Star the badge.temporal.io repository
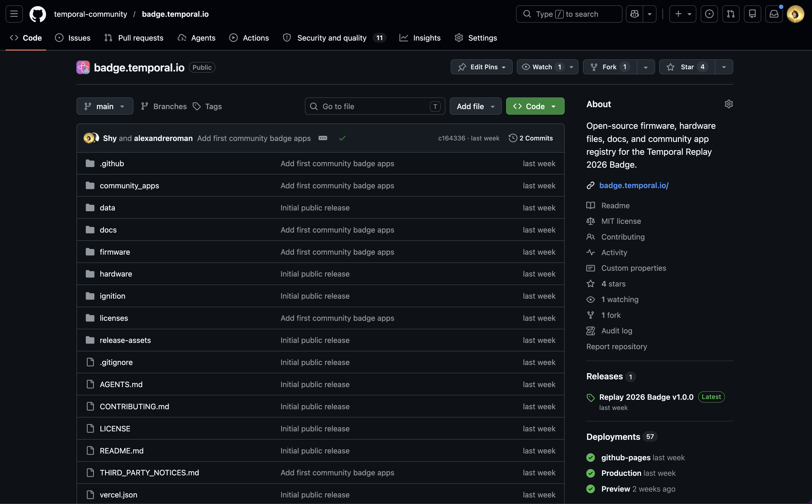 [x=687, y=67]
